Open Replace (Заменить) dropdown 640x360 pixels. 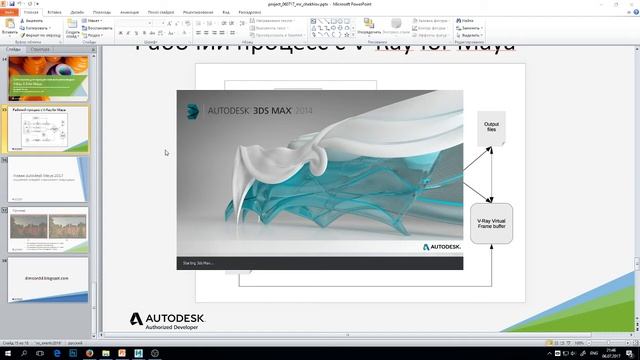469,28
